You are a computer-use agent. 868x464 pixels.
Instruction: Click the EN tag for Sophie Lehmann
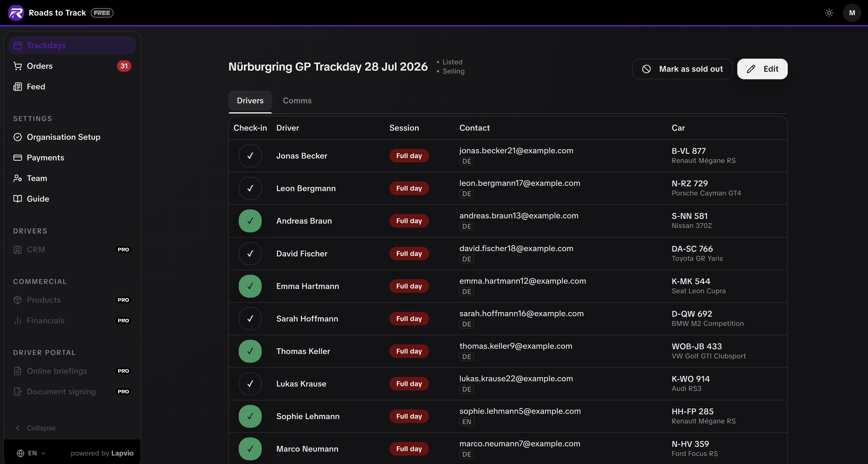(x=467, y=422)
